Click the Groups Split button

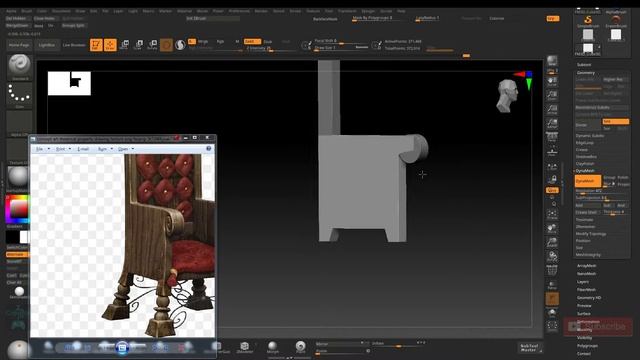tap(73, 25)
